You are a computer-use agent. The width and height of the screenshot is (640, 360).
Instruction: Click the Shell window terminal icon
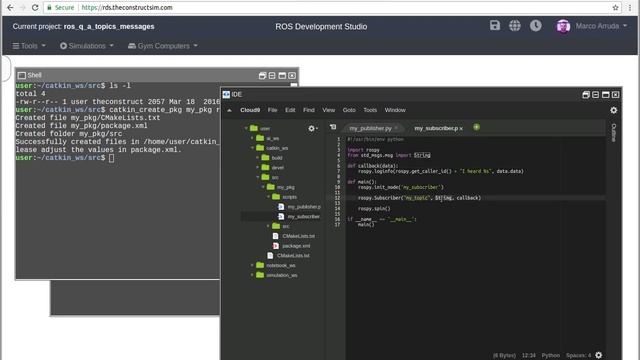pos(22,75)
